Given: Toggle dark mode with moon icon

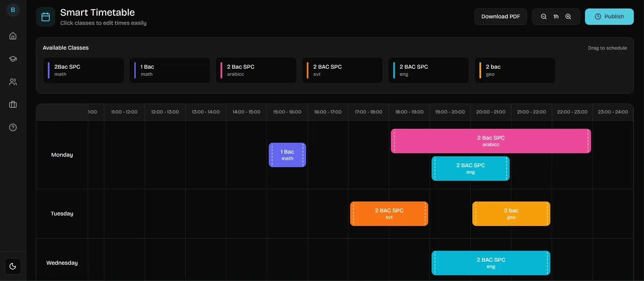Looking at the screenshot, I should [x=13, y=266].
